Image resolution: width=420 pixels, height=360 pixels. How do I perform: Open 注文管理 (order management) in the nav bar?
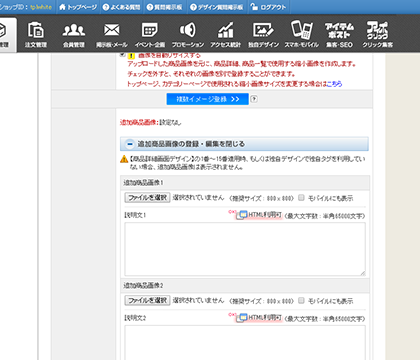[x=36, y=35]
